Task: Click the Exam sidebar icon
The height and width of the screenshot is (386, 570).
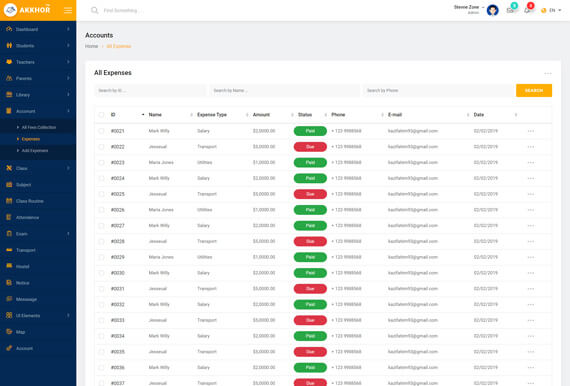Action: (x=9, y=233)
